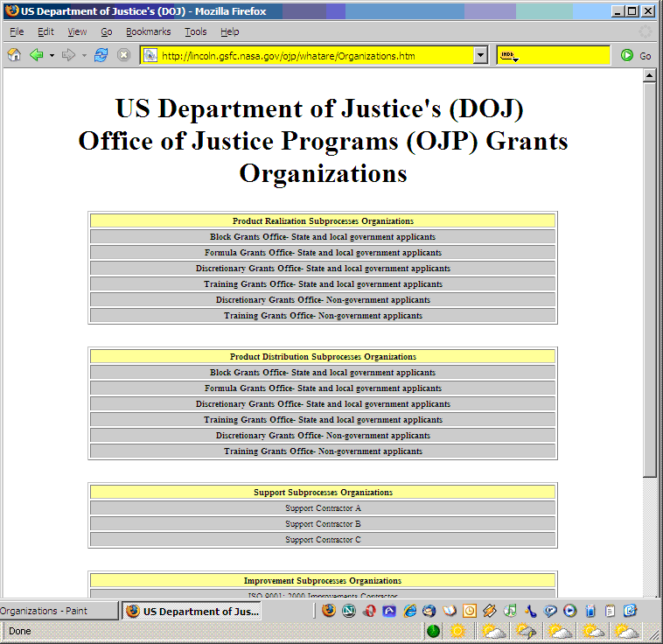Click the blue bin quick launch icon
This screenshot has height=644, width=663.
click(x=590, y=611)
